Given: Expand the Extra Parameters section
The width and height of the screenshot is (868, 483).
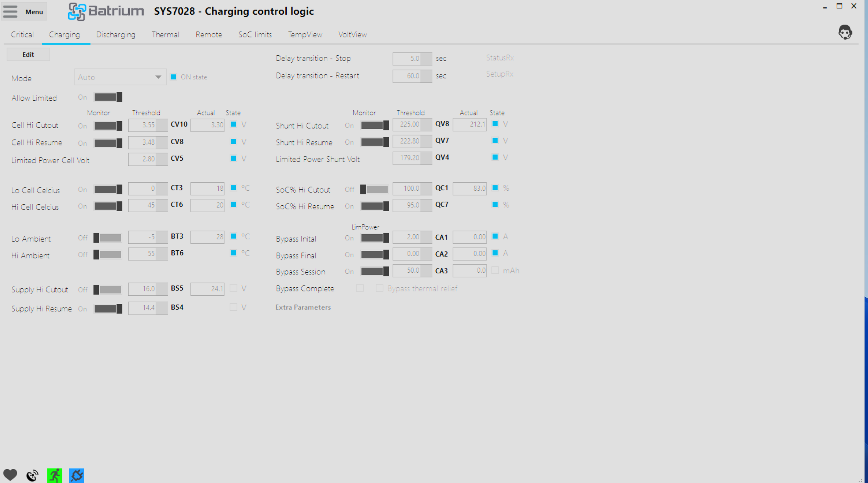Looking at the screenshot, I should coord(303,307).
